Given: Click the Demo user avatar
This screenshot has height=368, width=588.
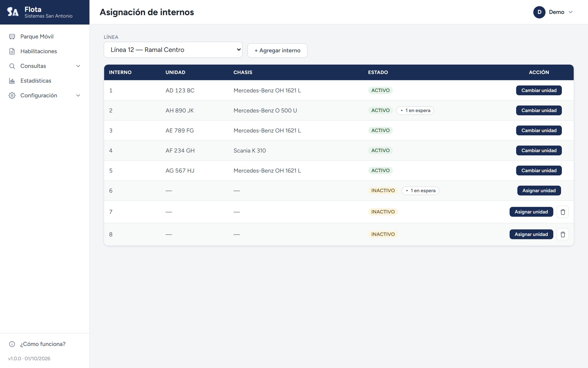Looking at the screenshot, I should (539, 12).
